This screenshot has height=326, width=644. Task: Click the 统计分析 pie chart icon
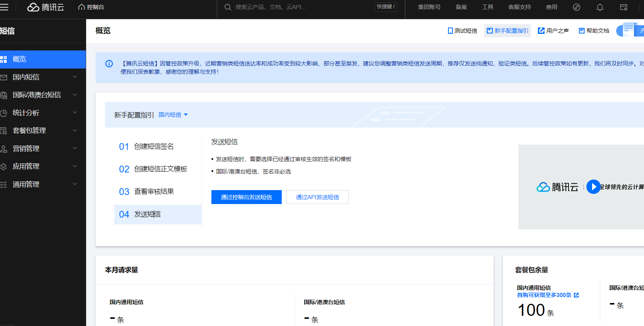coord(3,113)
